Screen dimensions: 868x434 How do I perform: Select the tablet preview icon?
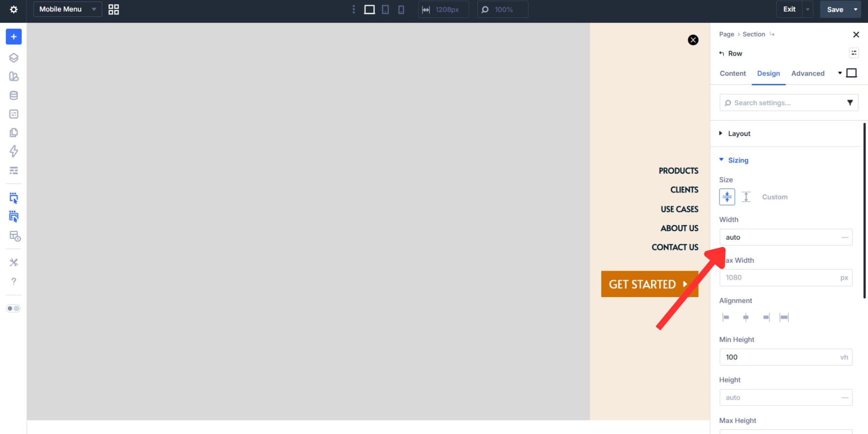point(385,9)
